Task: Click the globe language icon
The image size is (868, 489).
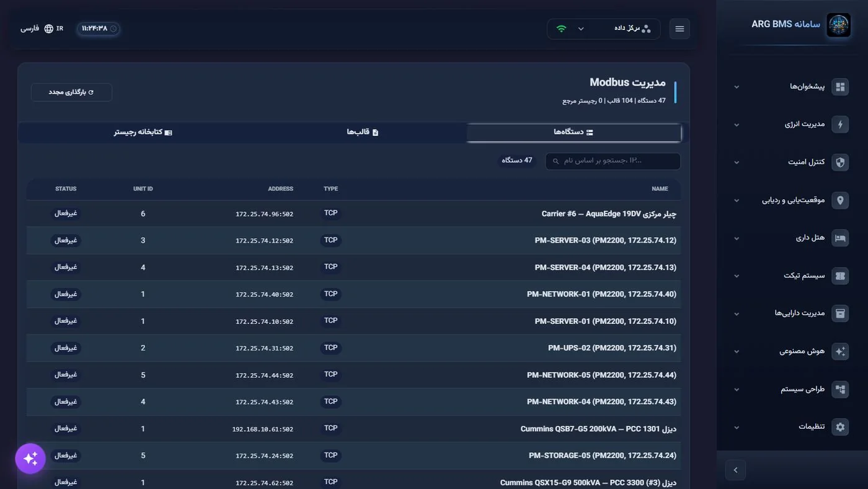Action: 48,29
